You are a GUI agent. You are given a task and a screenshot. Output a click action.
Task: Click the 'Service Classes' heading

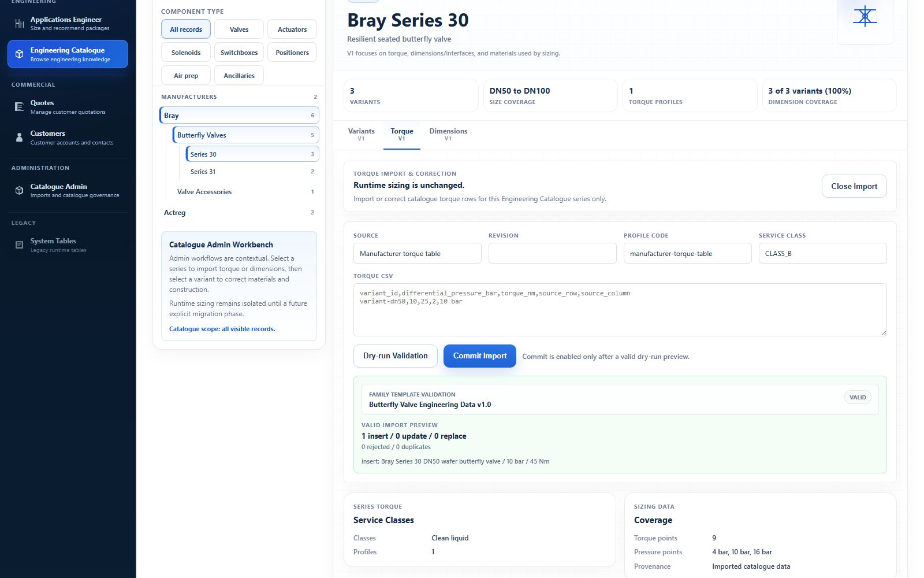coord(383,520)
